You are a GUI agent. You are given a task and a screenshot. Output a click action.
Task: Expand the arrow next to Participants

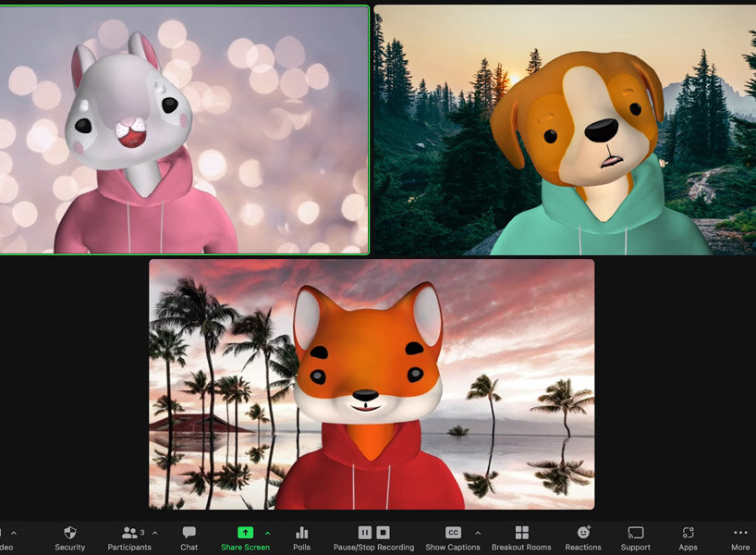[x=154, y=533]
